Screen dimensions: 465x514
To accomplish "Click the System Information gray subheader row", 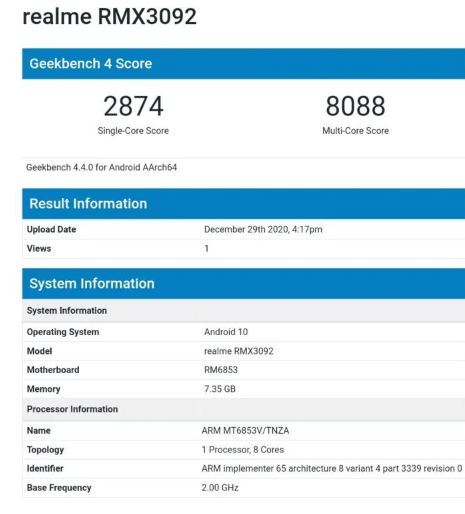I will tap(244, 310).
